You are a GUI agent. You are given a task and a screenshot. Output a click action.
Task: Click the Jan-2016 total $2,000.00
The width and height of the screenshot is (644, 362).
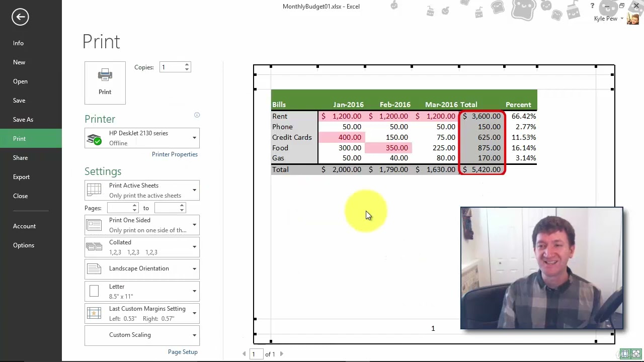click(x=342, y=169)
